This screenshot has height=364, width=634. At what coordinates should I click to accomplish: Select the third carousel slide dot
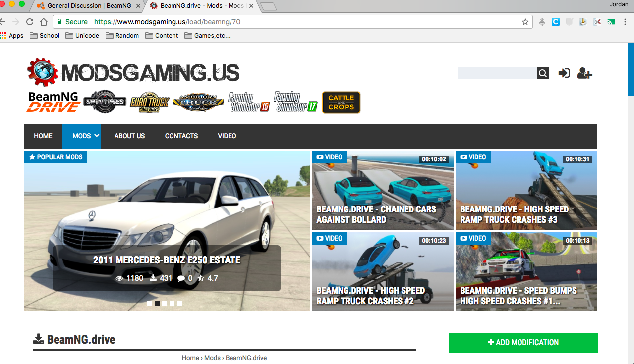click(164, 304)
